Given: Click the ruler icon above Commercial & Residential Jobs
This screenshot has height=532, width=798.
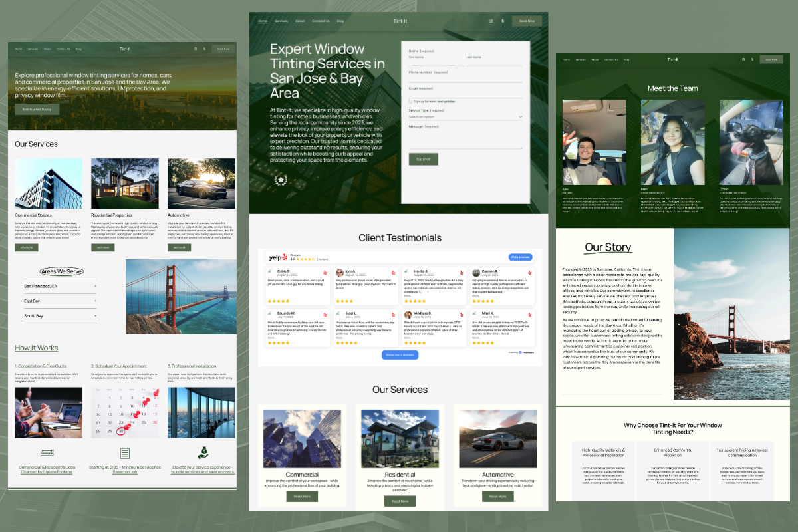Looking at the screenshot, I should pyautogui.click(x=46, y=452).
